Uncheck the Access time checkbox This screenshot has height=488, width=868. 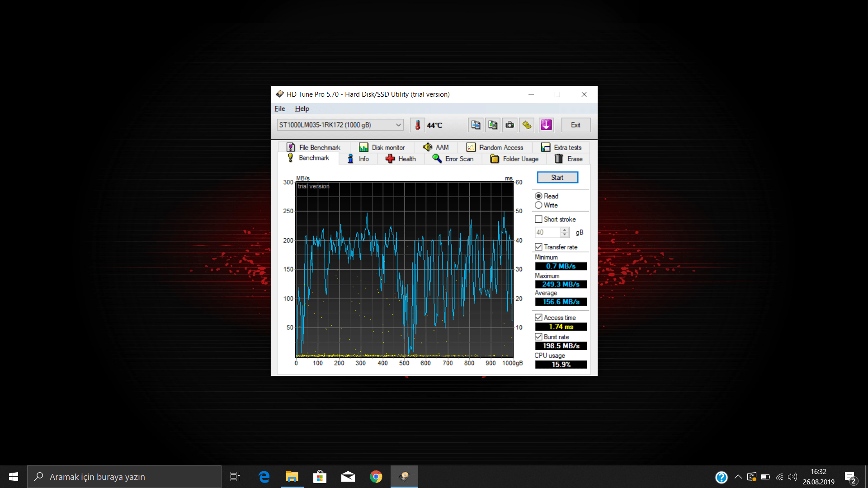(x=538, y=317)
